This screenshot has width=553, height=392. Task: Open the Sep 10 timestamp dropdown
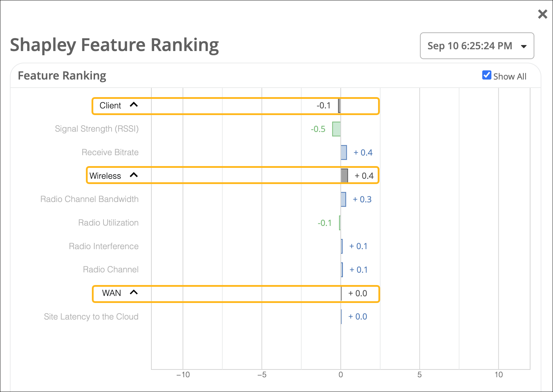click(x=477, y=46)
